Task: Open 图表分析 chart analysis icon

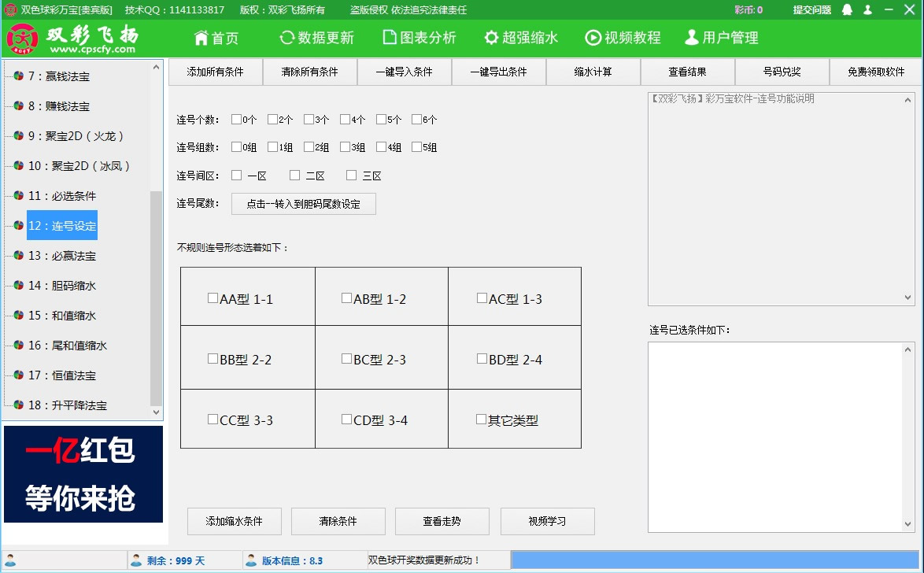Action: coord(388,37)
